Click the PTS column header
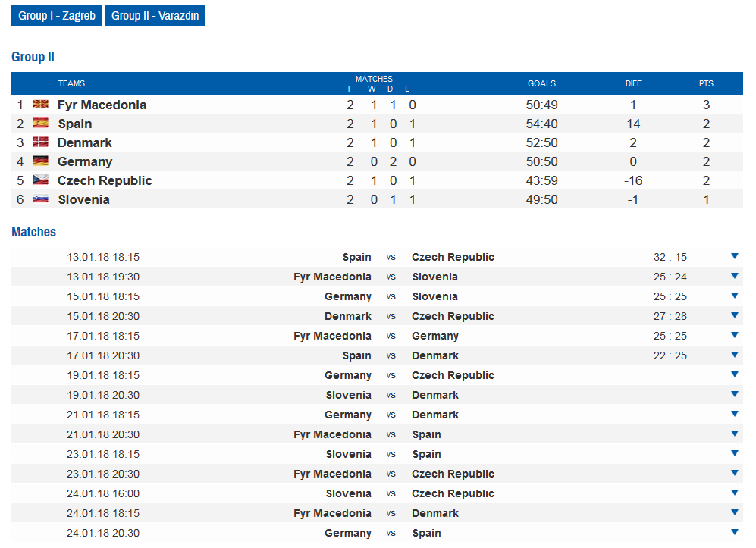Image resolution: width=756 pixels, height=548 pixels. (706, 83)
